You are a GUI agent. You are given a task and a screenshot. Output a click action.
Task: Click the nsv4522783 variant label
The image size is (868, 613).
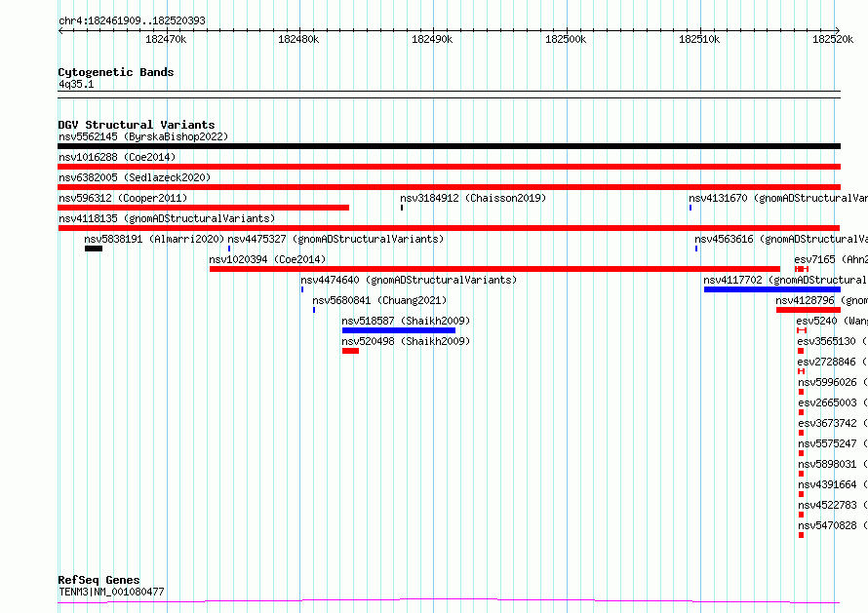click(x=833, y=505)
